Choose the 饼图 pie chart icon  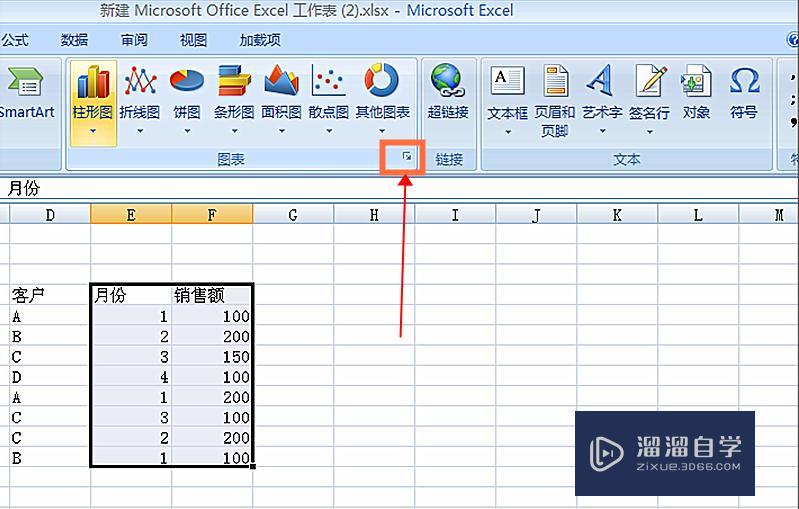[x=187, y=81]
